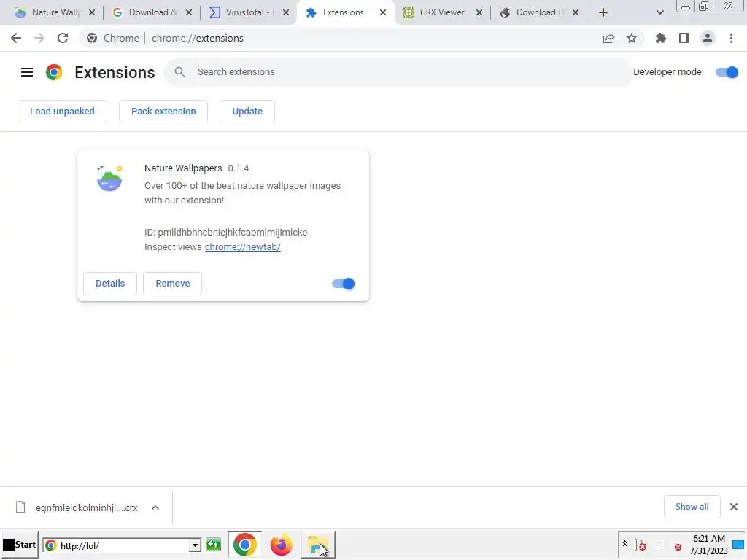Open the downloaded egnfmleidkolminhjl crx file
Viewport: 747px width, 560px height.
click(x=87, y=508)
